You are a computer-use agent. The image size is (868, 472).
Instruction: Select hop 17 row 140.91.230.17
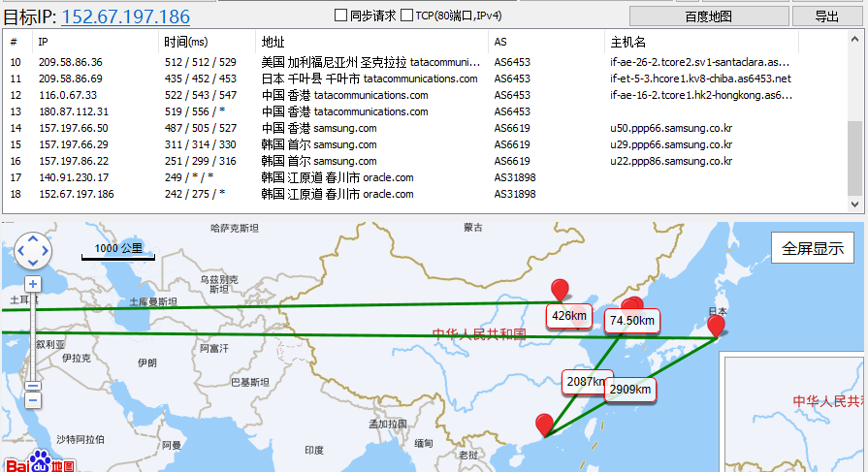[x=424, y=177]
